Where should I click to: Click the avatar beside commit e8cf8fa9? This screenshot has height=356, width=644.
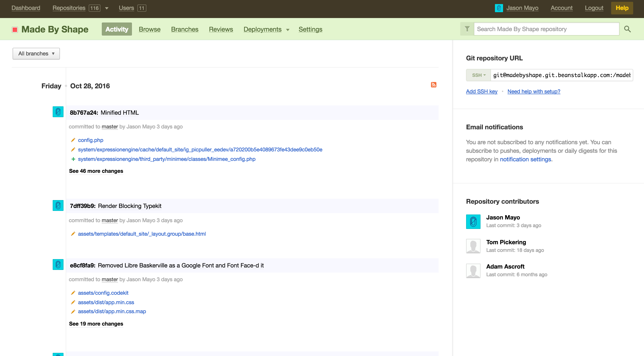click(58, 265)
